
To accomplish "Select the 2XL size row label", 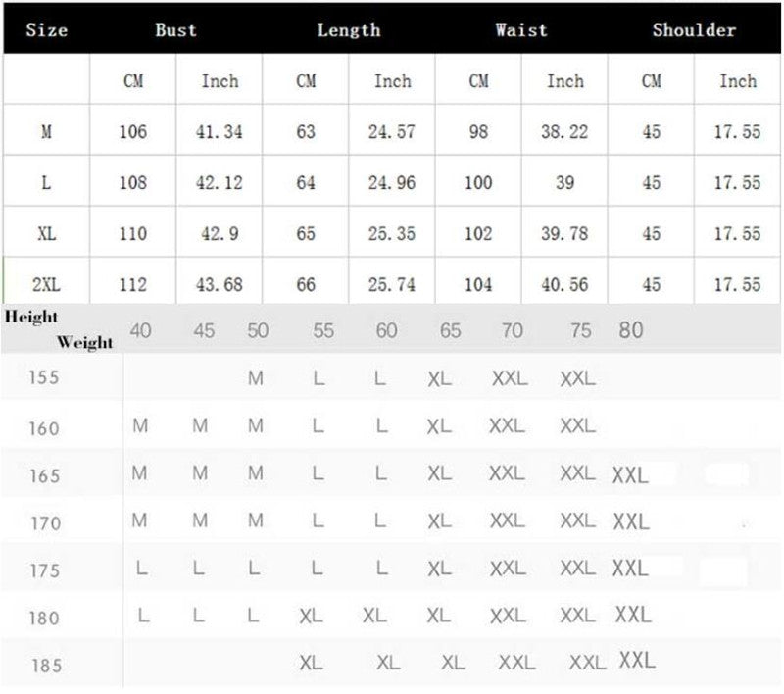I will coord(46,285).
